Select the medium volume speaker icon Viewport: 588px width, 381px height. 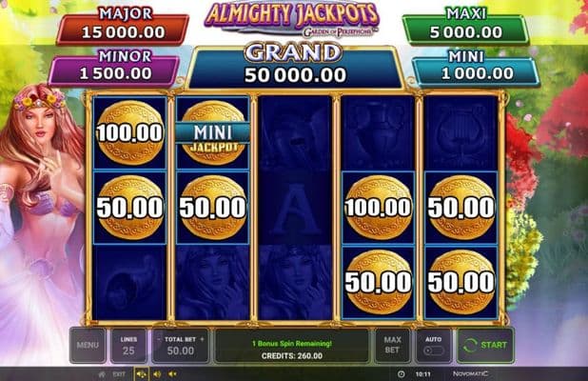pos(157,374)
